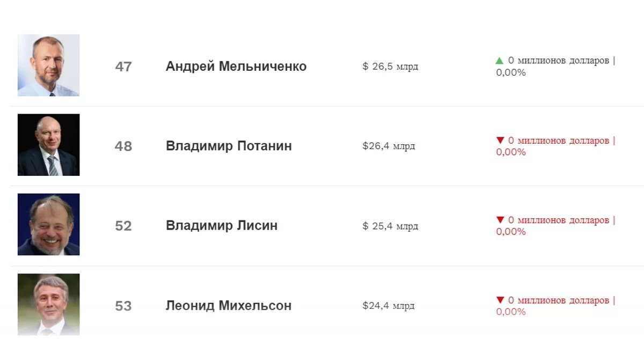The height and width of the screenshot is (362, 644).
Task: Click the $24,4 млрд net worth value
Action: point(389,306)
